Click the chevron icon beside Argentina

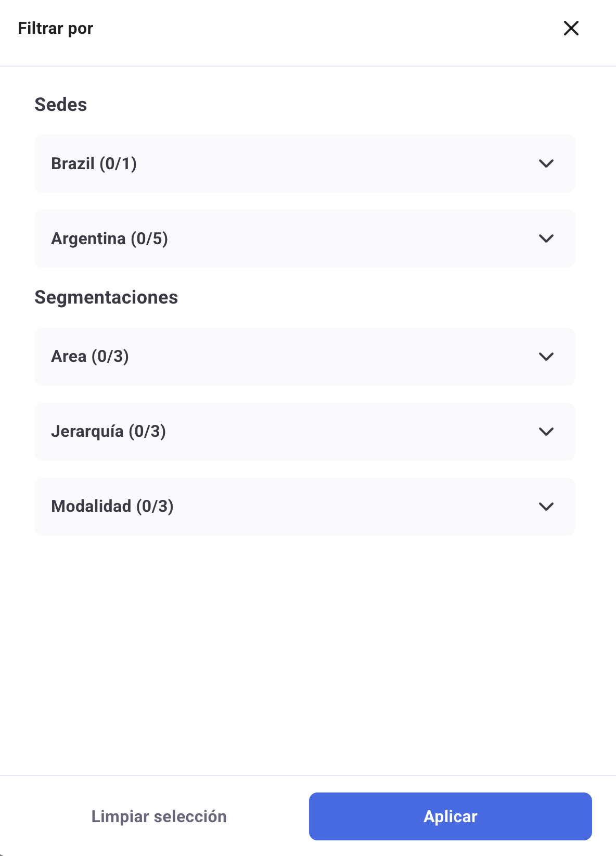coord(546,238)
